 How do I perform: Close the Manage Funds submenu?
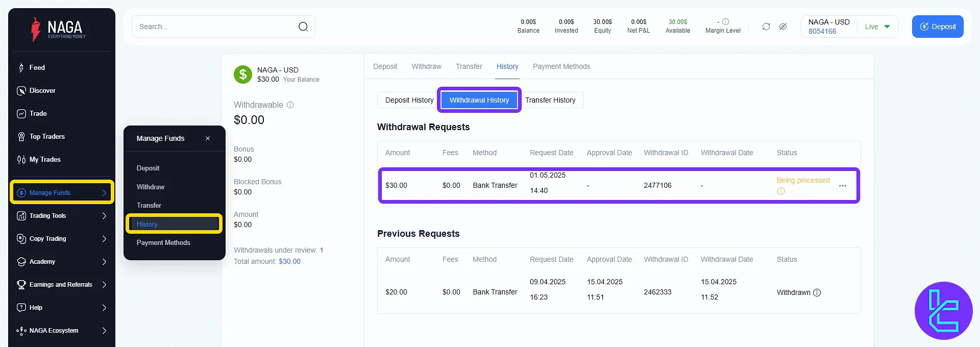pos(208,138)
